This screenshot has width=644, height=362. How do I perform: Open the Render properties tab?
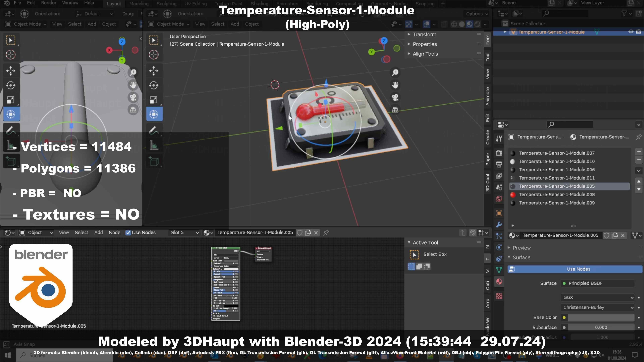[499, 153]
